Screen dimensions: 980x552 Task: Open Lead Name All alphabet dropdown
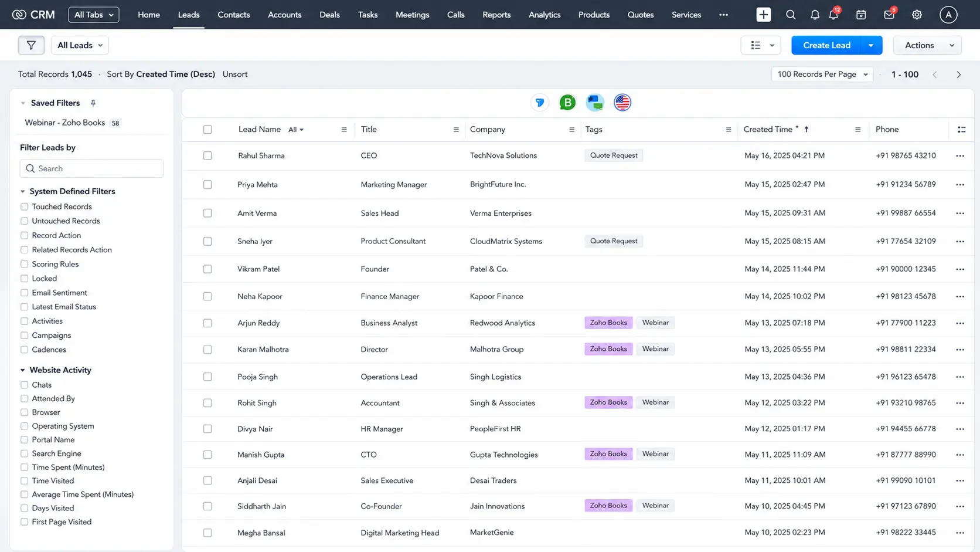click(x=296, y=130)
